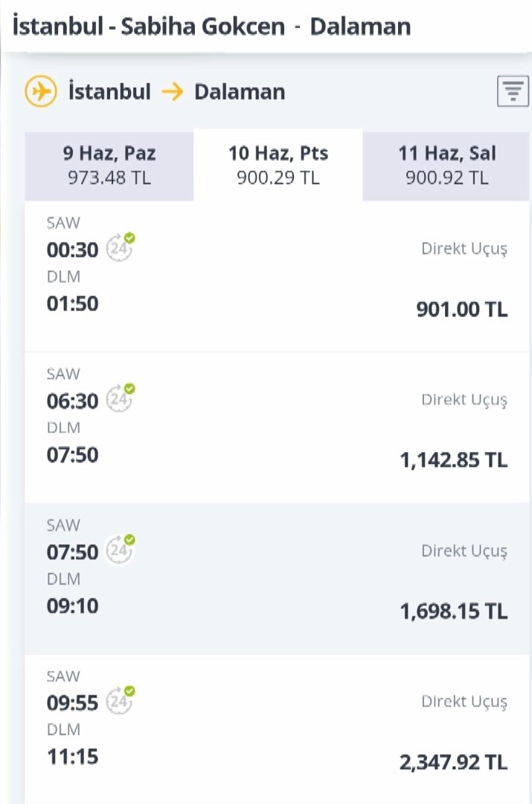The image size is (532, 804).
Task: Switch to the 11 Haz, Sal date tab
Action: [x=446, y=165]
